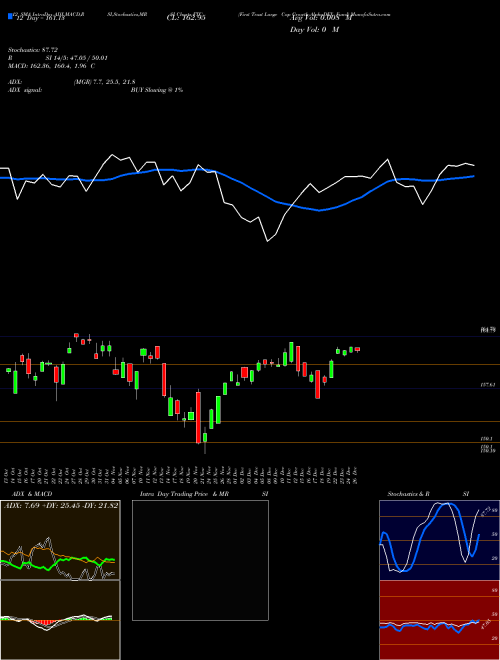Click the 'SI 14/3: 47.05 / 59.01' value
Viewport: 500px width, 660px height.
point(77,58)
